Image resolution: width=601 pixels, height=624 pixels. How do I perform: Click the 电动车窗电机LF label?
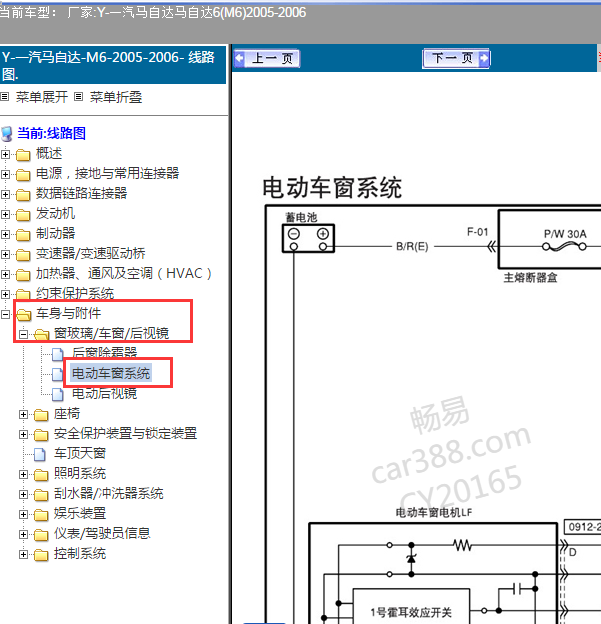coord(433,512)
